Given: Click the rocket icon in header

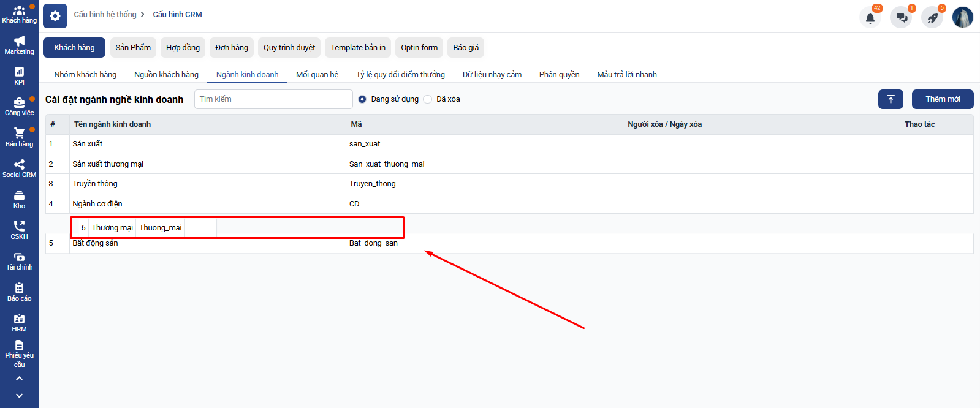Looking at the screenshot, I should click(x=932, y=18).
